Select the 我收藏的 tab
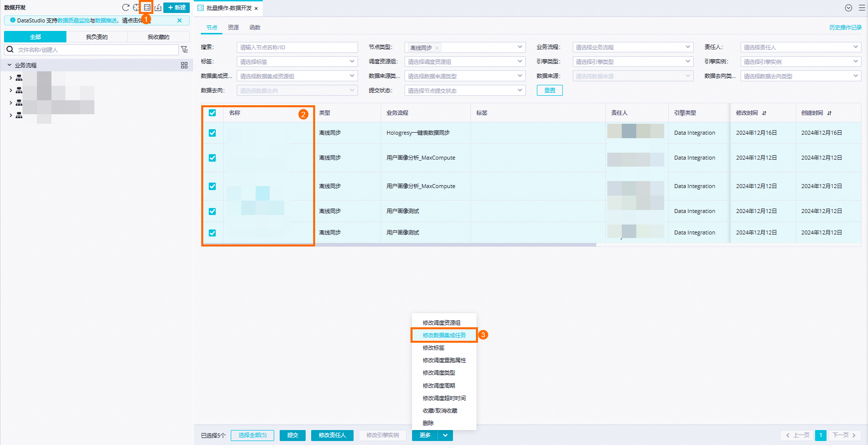 [158, 37]
